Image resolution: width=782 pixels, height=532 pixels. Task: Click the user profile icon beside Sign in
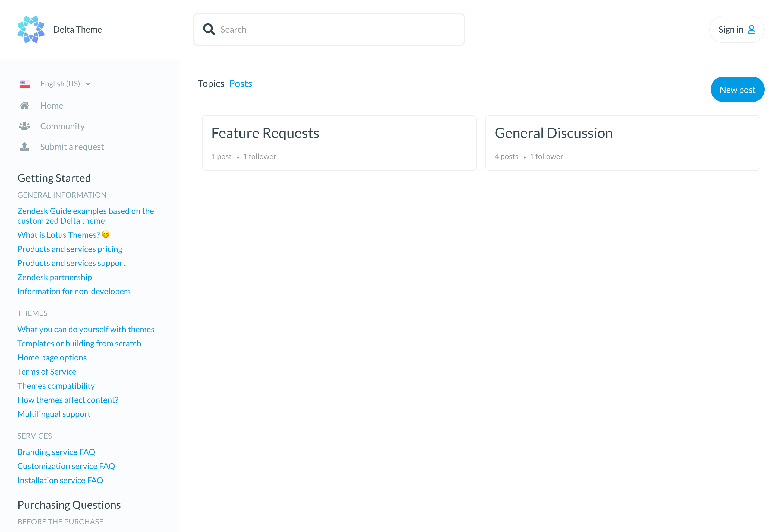[x=751, y=30]
